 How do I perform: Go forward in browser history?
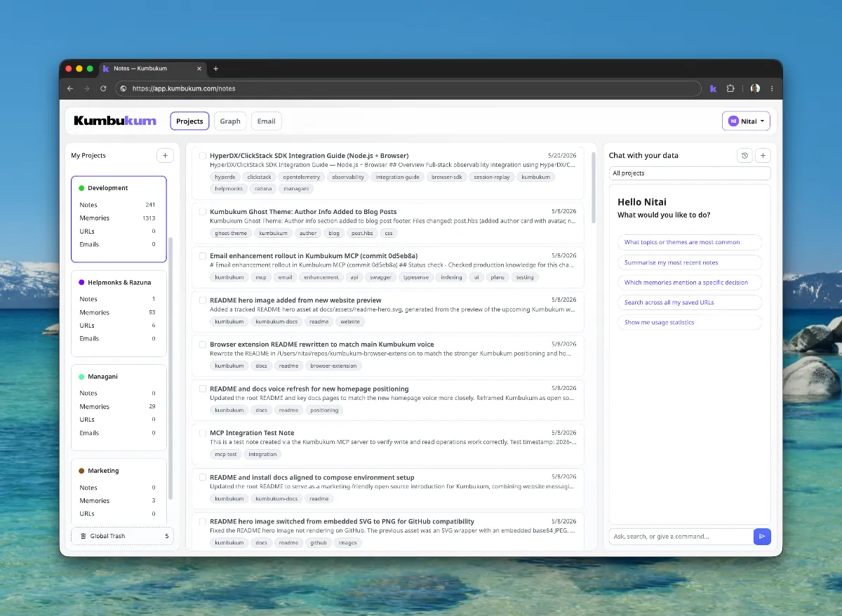pyautogui.click(x=86, y=88)
